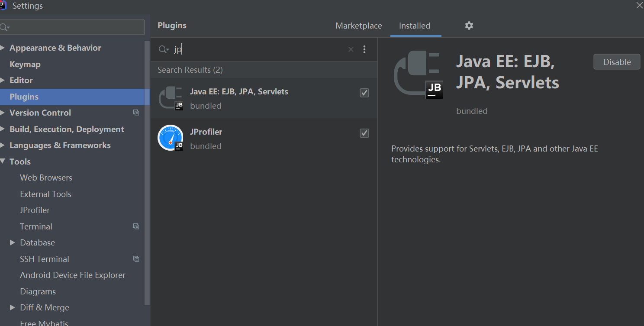The image size is (644, 326).
Task: Clear the plugin search text
Action: (x=351, y=49)
